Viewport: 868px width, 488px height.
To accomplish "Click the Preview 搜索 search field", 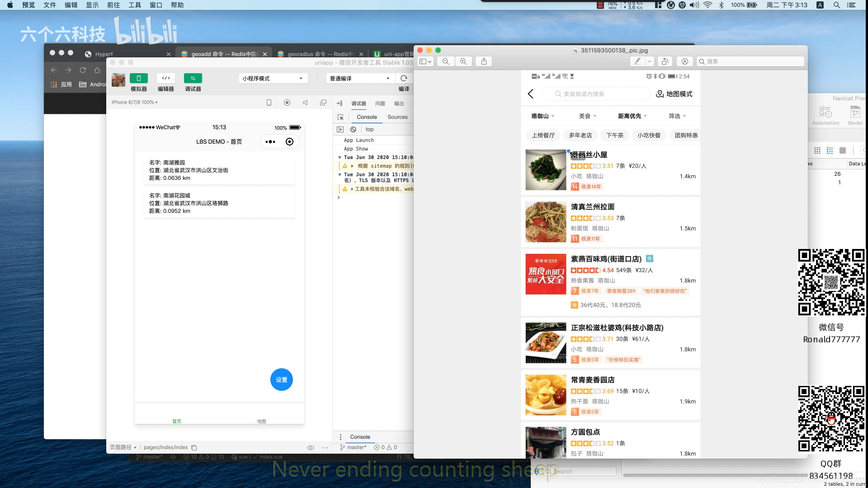I will [x=750, y=61].
